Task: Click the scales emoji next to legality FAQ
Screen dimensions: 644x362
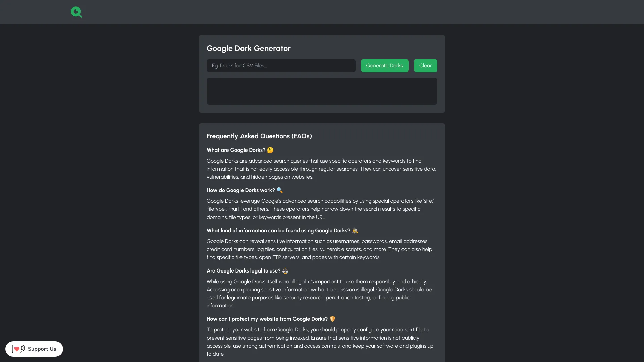Action: pos(285,270)
